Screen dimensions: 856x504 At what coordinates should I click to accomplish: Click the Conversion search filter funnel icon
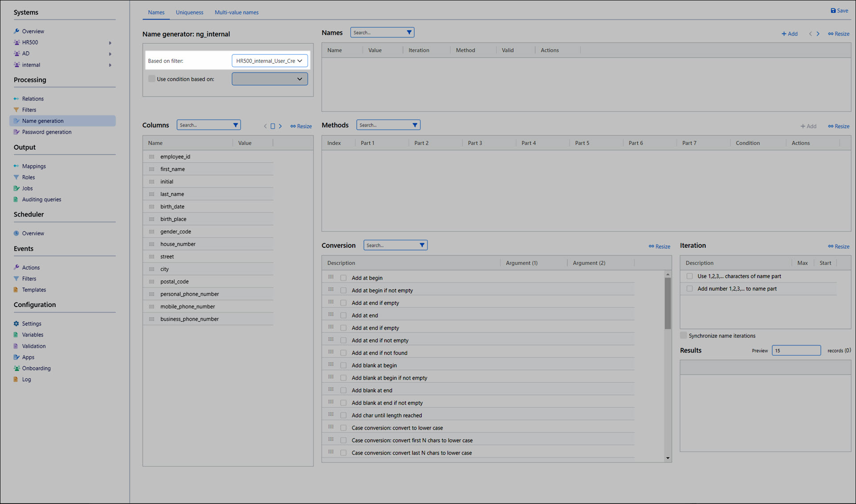(x=422, y=245)
